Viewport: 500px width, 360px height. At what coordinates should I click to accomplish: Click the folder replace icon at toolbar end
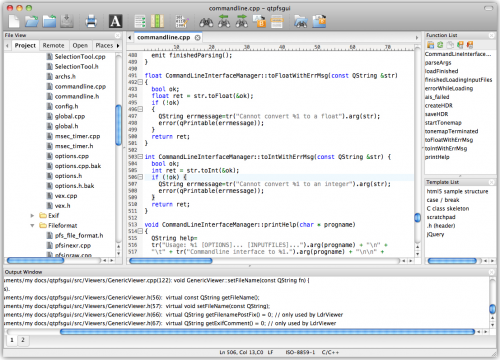(319, 21)
